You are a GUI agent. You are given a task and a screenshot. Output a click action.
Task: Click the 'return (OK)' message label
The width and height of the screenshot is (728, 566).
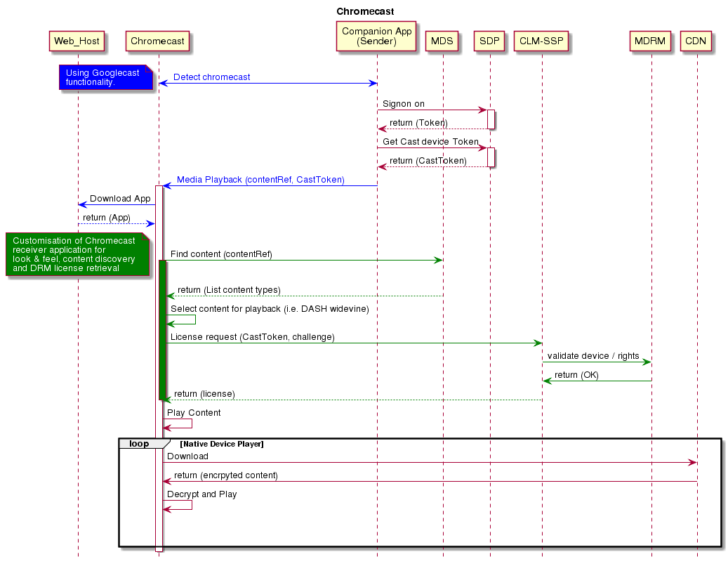(576, 375)
